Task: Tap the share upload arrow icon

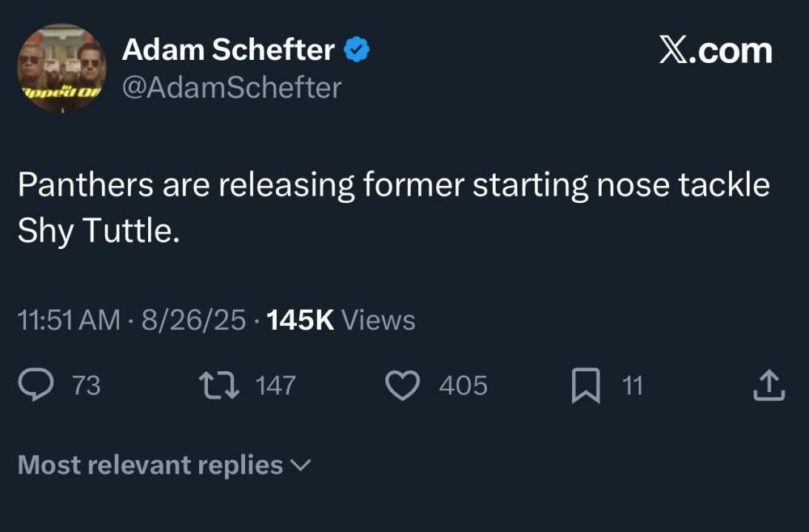Action: (x=769, y=386)
